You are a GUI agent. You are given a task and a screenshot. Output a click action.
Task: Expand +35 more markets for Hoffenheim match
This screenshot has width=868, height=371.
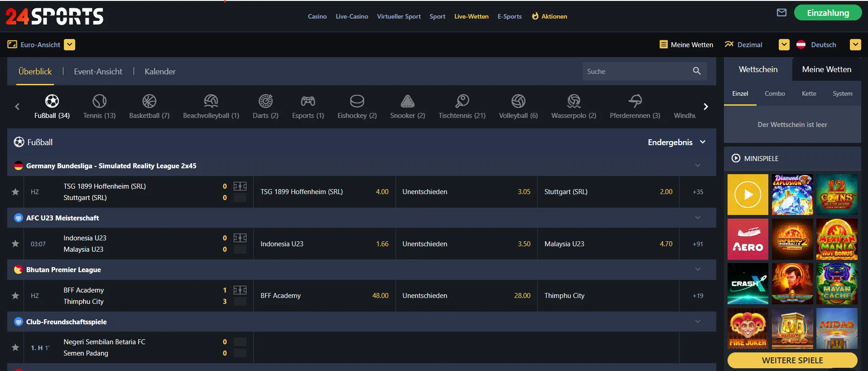click(x=698, y=192)
